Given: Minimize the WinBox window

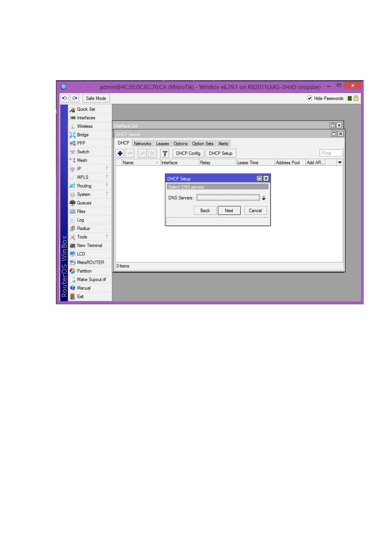Looking at the screenshot, I should tap(328, 86).
